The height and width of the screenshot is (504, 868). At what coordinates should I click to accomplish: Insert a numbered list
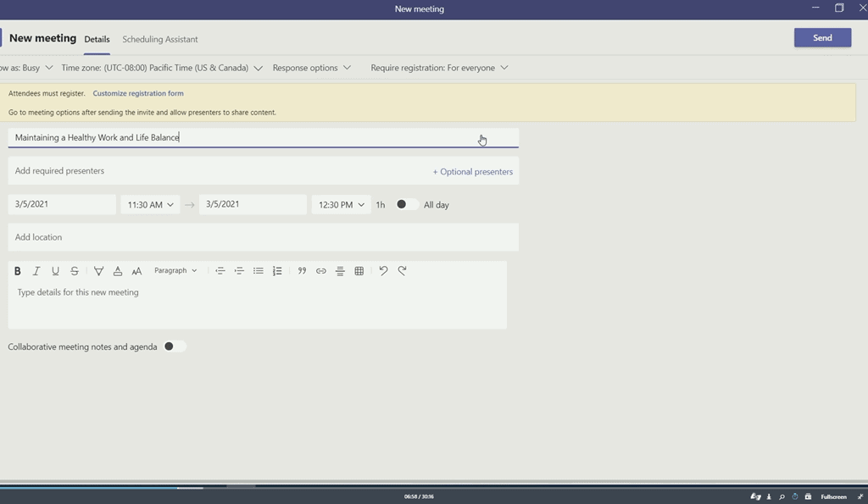point(277,271)
